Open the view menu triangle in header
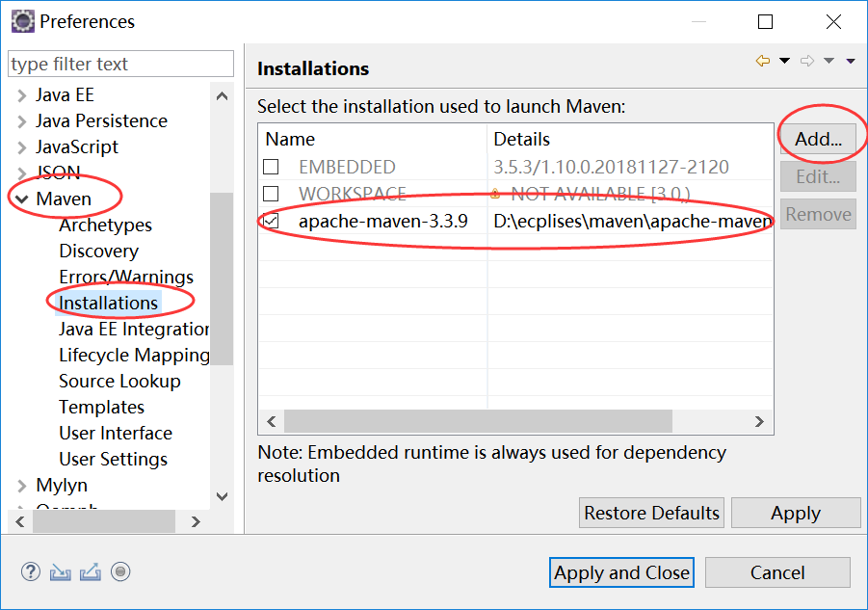This screenshot has width=868, height=610. point(851,61)
